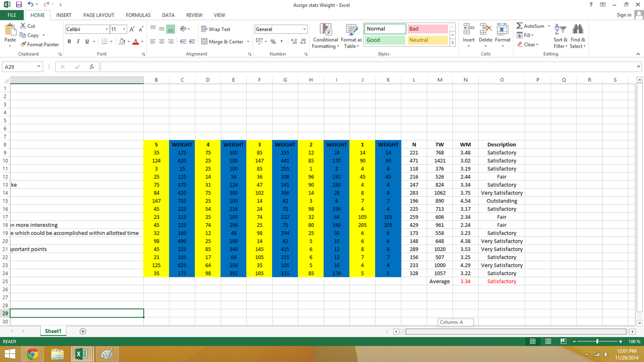Click the AutoSum button
Screen dimensions: 644x362
coord(530,26)
